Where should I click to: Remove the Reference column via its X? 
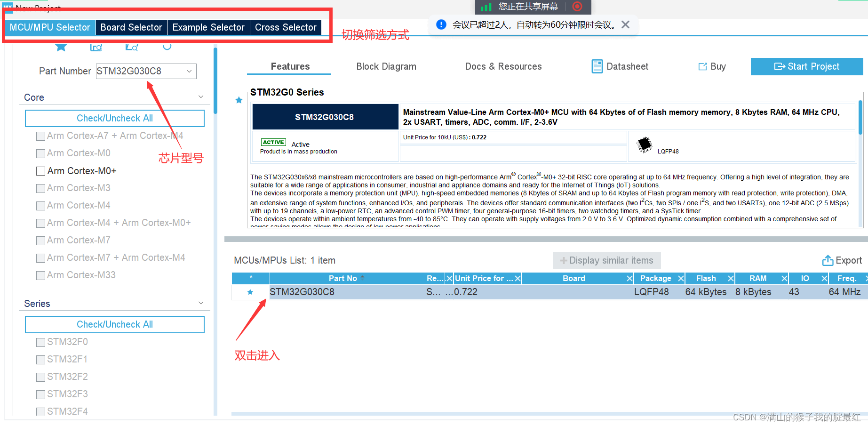(449, 279)
